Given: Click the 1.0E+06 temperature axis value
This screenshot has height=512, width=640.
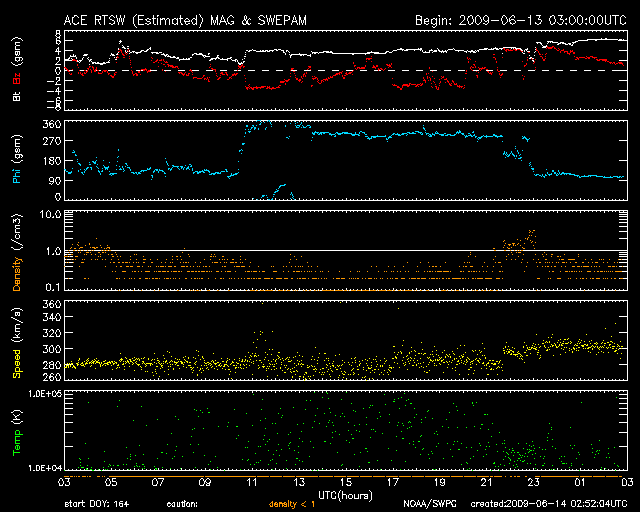Looking at the screenshot, I should tap(42, 395).
